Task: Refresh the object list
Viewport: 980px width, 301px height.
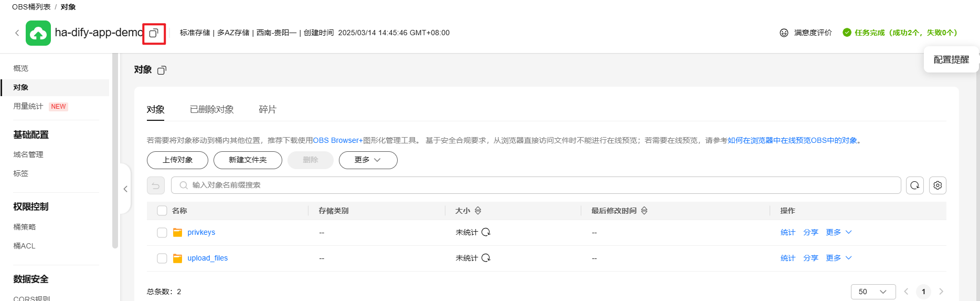Action: [x=915, y=185]
